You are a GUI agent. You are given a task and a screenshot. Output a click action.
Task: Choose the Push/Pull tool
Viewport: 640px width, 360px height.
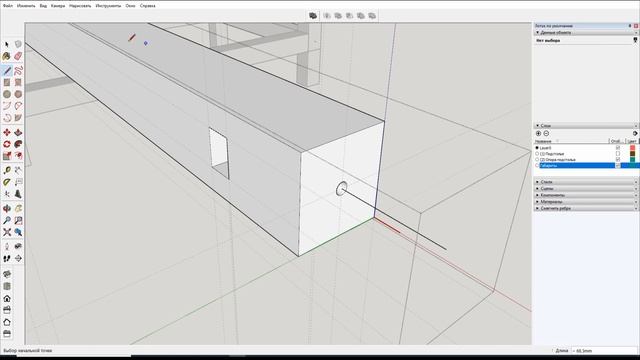coord(18,133)
